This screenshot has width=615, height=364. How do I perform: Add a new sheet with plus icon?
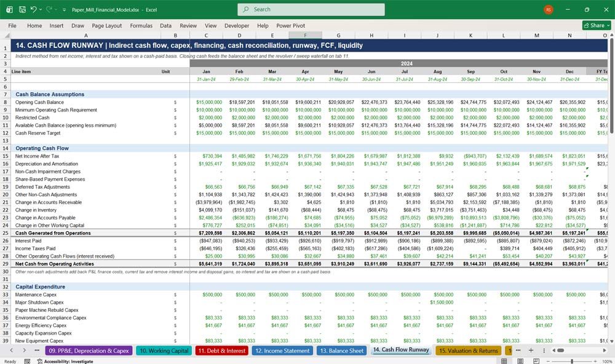click(x=531, y=350)
